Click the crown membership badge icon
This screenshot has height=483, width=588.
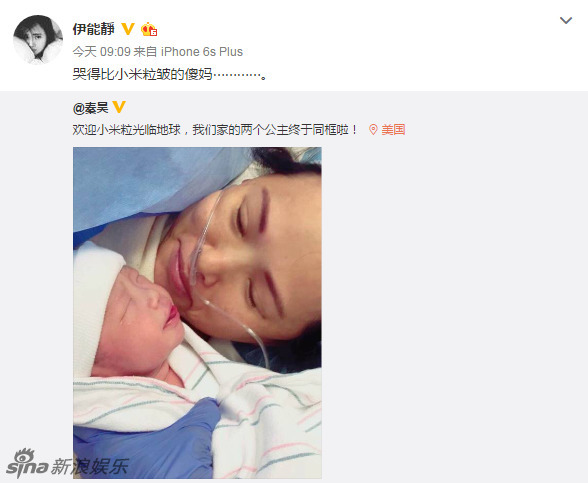[x=148, y=29]
